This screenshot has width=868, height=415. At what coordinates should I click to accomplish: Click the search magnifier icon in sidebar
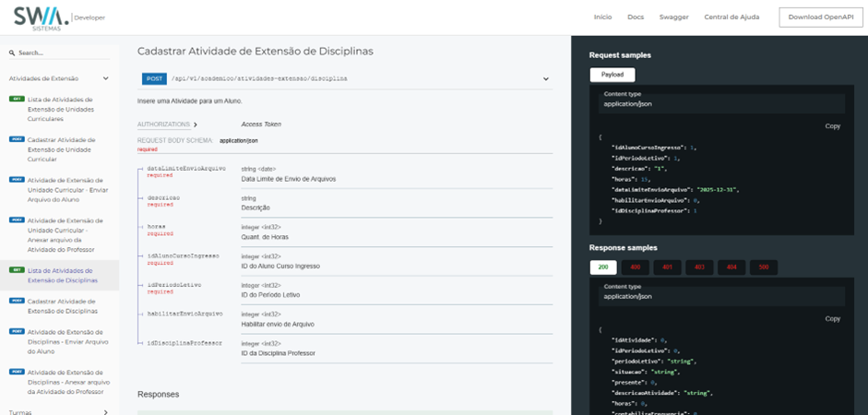pos(12,53)
